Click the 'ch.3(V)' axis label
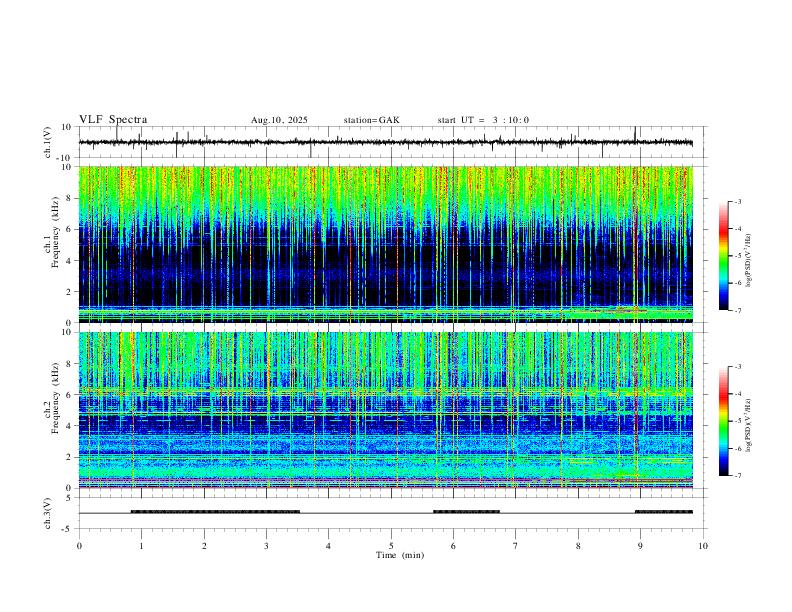 48,513
